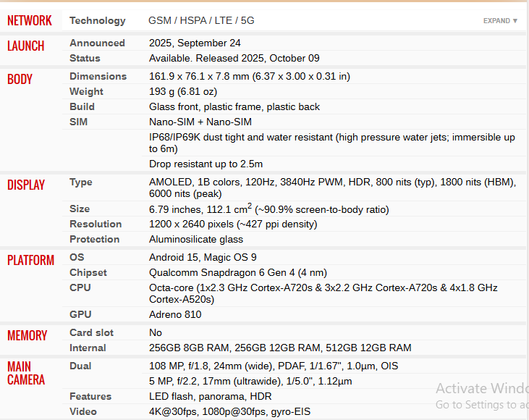Click the Internal memory label
Viewport: 529px width, 420px height.
tap(88, 348)
